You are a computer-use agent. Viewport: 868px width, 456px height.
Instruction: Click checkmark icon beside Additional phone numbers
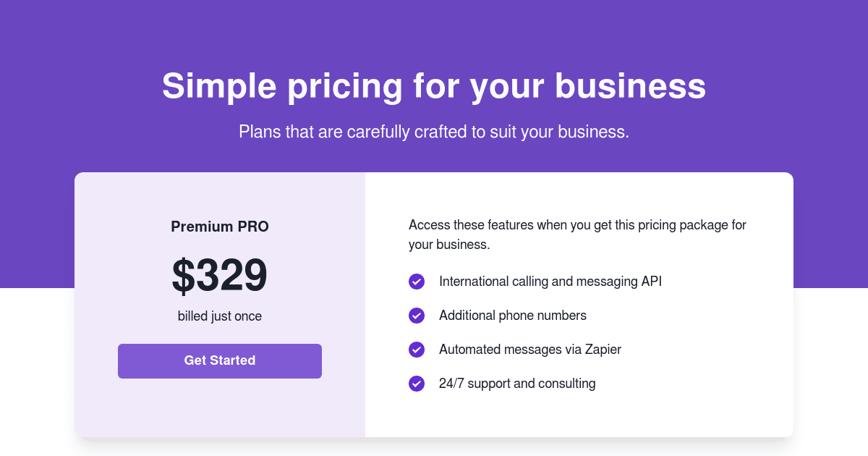tap(417, 316)
